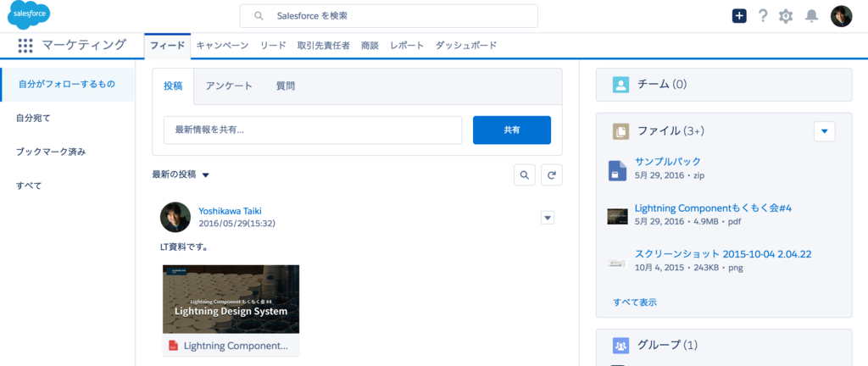Screen dimensions: 868x366
Task: Focus the 最新情報を共有 text field
Action: (313, 130)
